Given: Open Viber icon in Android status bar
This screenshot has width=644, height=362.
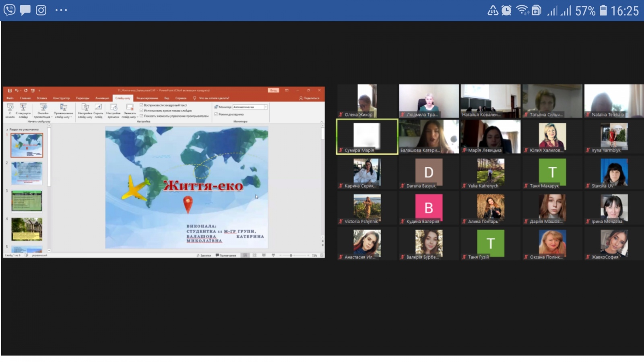Looking at the screenshot, I should point(10,10).
